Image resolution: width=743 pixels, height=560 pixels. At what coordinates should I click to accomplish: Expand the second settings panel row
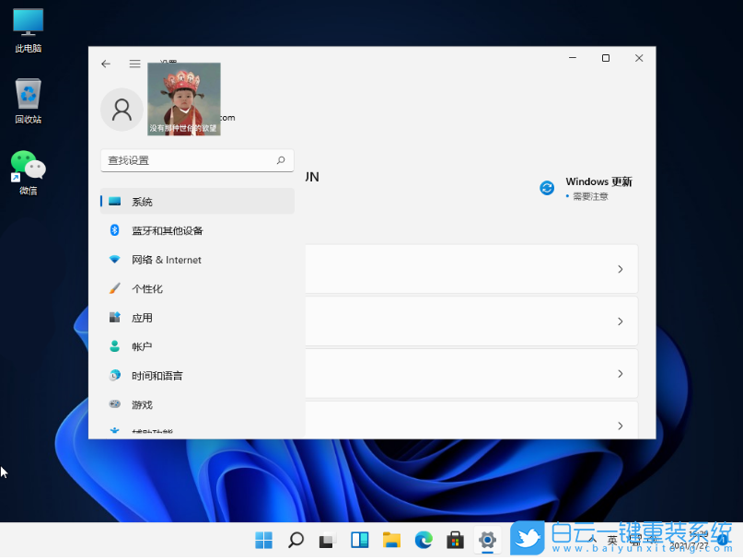[x=622, y=321]
